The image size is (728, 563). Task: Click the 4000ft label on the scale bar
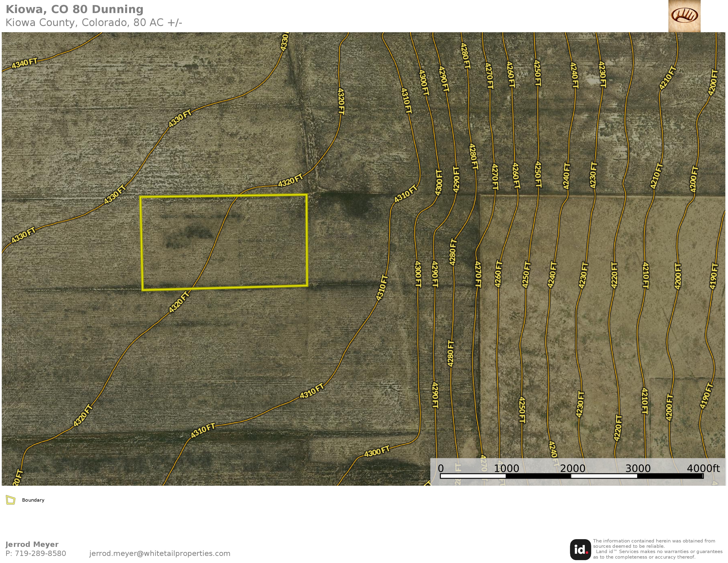[x=703, y=468]
